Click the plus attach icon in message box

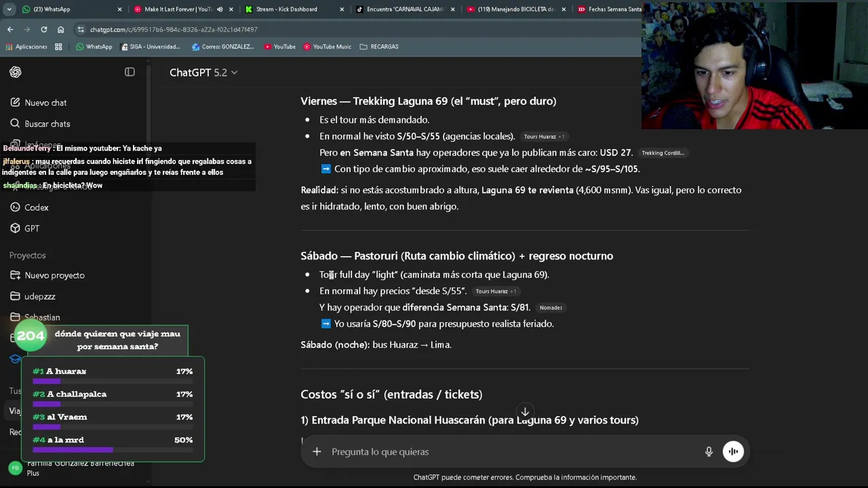click(x=317, y=452)
